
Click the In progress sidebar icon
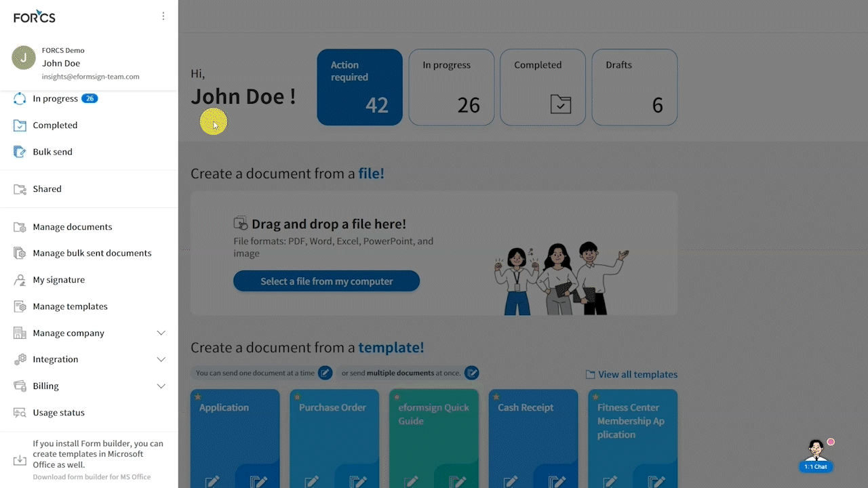(x=20, y=98)
